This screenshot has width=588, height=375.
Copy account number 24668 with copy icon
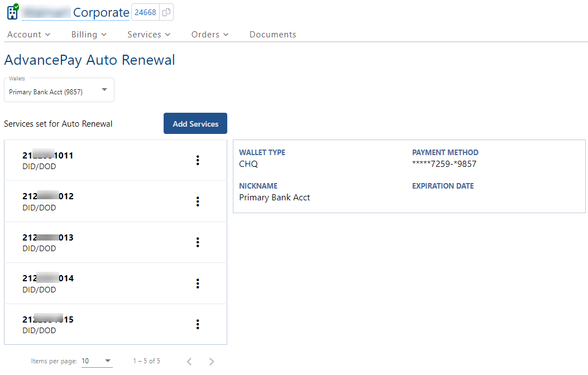(x=166, y=12)
